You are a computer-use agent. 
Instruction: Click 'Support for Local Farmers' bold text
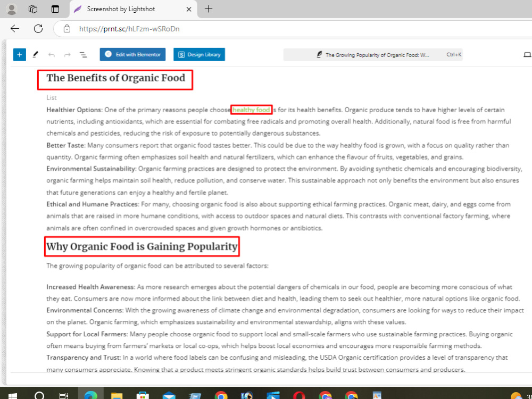coord(87,334)
